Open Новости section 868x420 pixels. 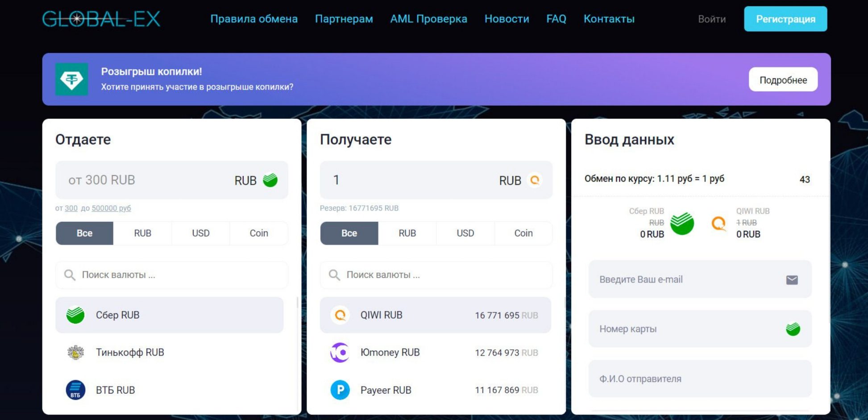click(x=507, y=19)
